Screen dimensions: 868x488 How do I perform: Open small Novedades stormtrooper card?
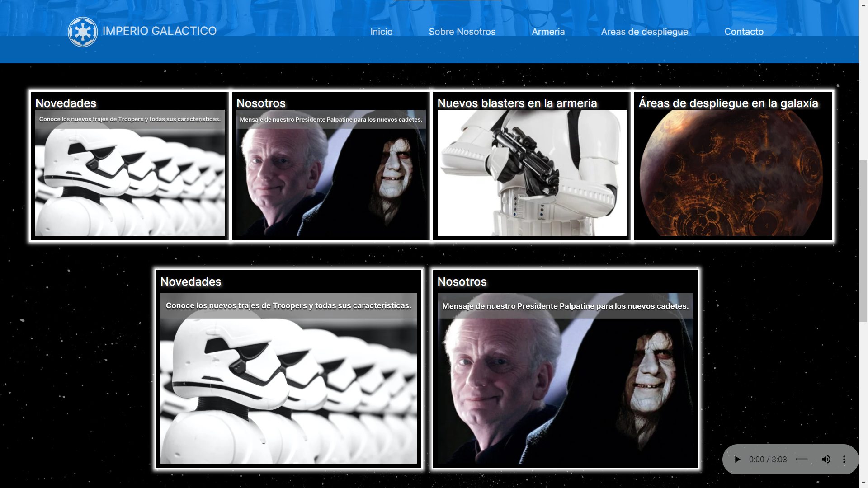130,166
